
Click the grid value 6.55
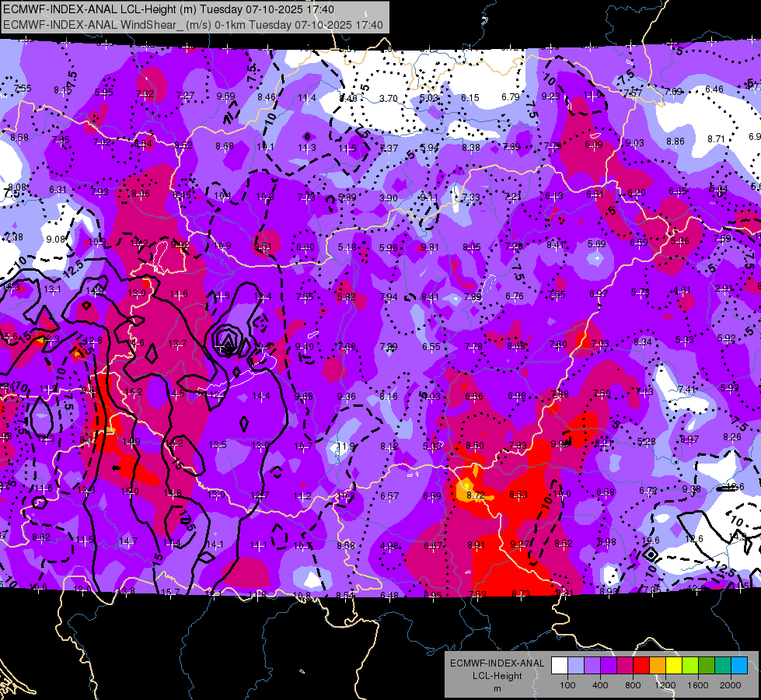click(431, 346)
